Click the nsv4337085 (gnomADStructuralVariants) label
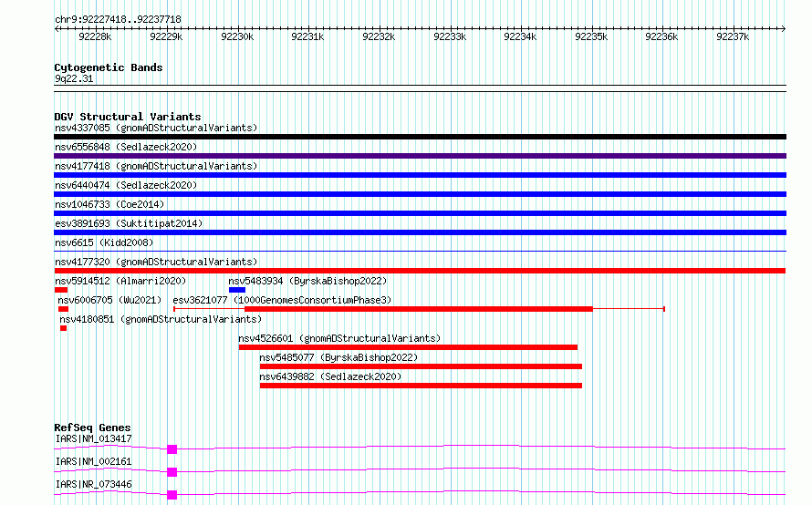812x505 pixels. [x=156, y=128]
